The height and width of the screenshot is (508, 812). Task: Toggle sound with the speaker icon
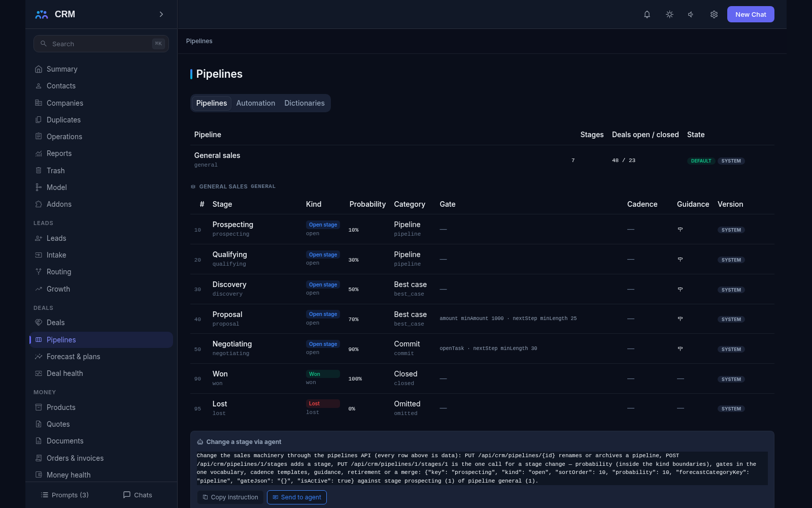pos(691,14)
